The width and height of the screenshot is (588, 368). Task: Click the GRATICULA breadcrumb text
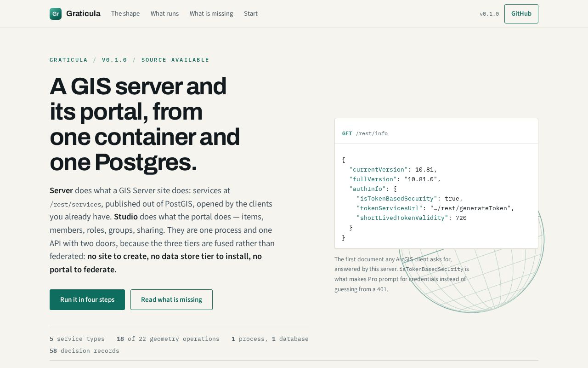point(68,60)
